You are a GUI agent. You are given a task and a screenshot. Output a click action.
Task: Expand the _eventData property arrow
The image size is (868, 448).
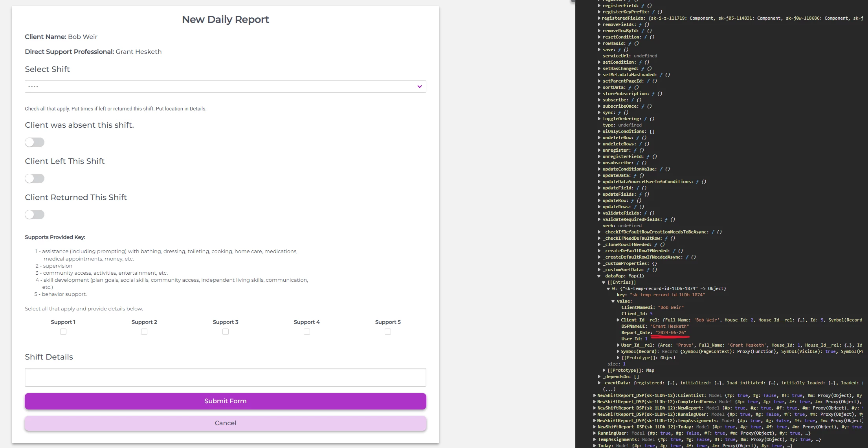tap(599, 383)
